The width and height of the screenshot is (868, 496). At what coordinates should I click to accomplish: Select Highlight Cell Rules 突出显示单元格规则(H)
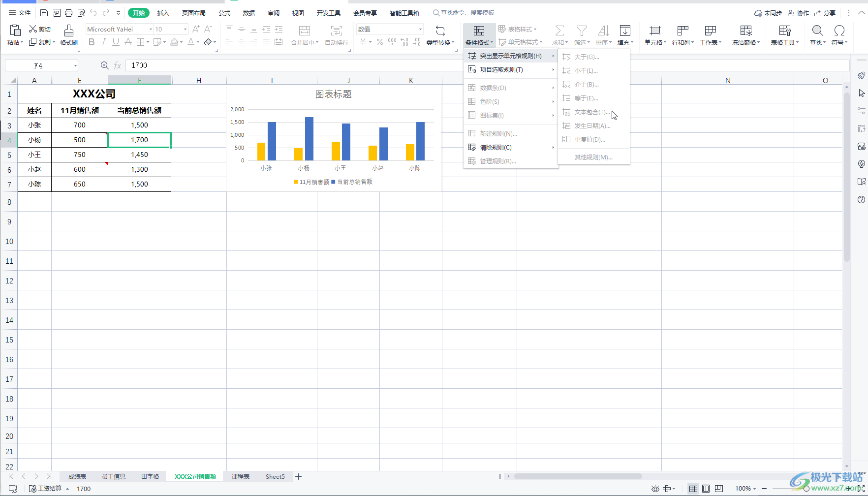pos(511,56)
